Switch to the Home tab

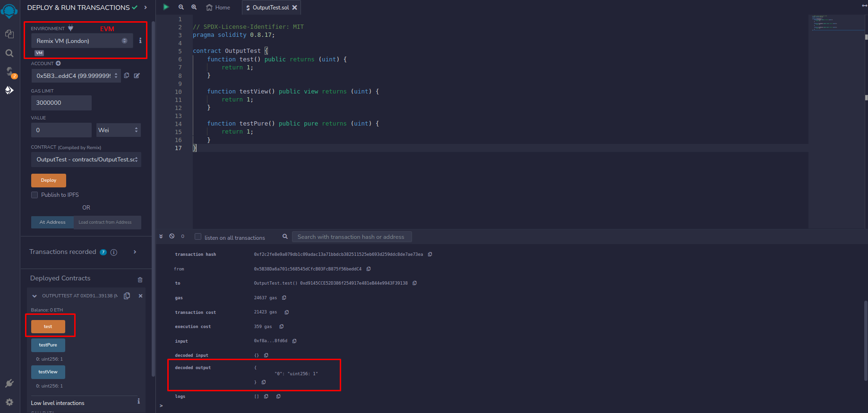pos(218,8)
